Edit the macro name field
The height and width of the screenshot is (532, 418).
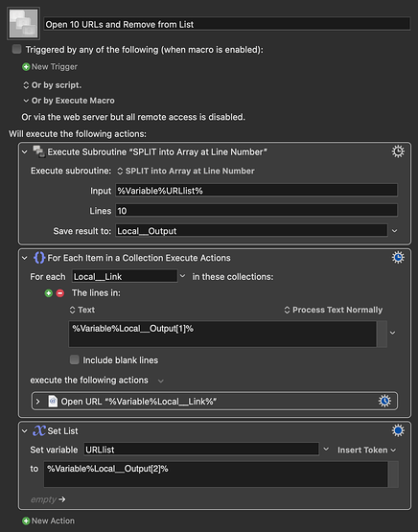pos(227,24)
